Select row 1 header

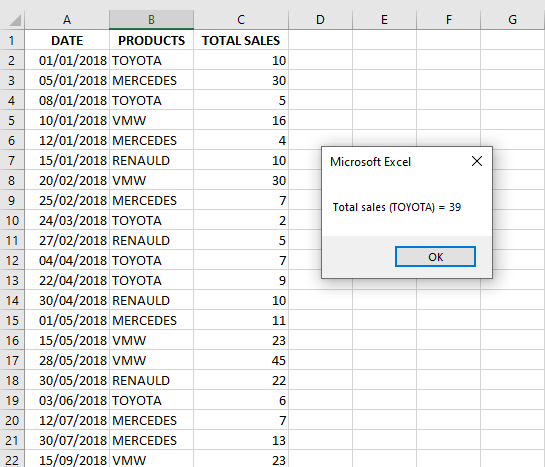click(x=12, y=40)
